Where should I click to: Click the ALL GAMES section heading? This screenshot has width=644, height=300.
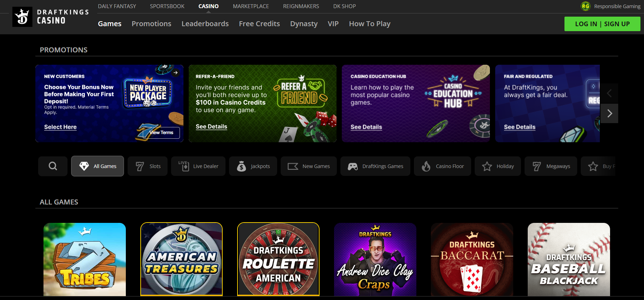coord(59,202)
